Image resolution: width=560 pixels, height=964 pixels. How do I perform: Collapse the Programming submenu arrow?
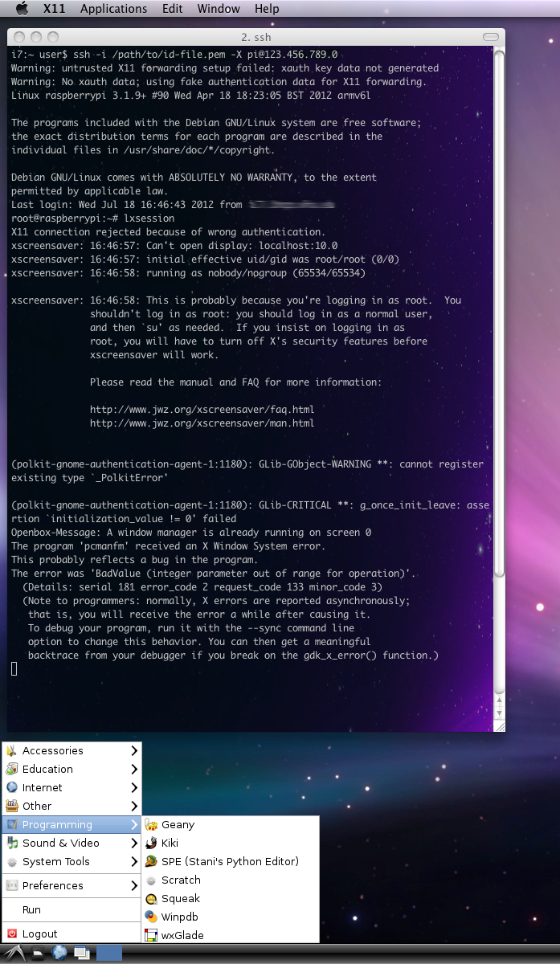[x=134, y=824]
